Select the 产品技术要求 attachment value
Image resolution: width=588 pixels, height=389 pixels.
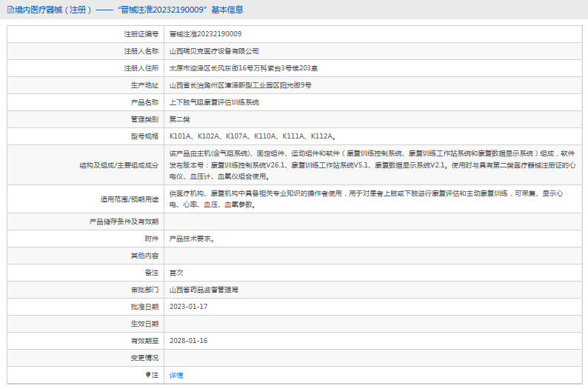point(192,239)
